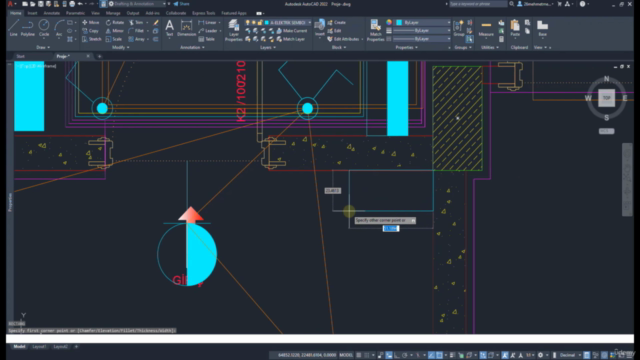Click Edit Attributes button
640x360 pixels.
click(x=343, y=39)
